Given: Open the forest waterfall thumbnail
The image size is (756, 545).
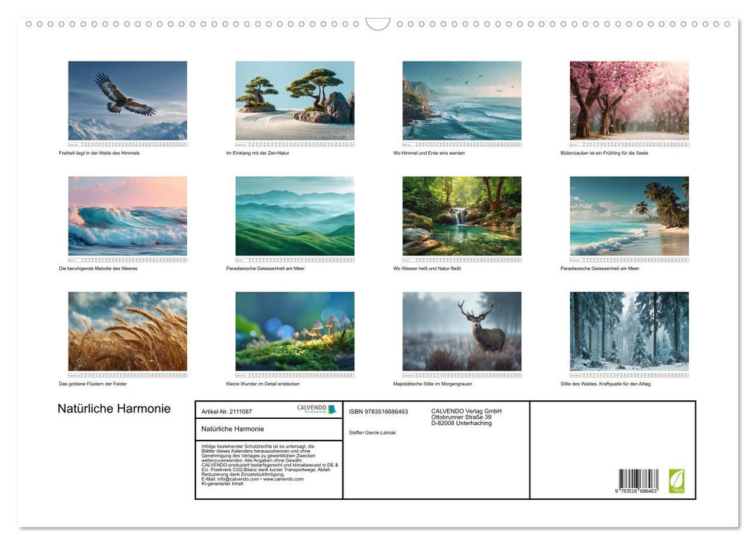Looking at the screenshot, I should pyautogui.click(x=462, y=216).
